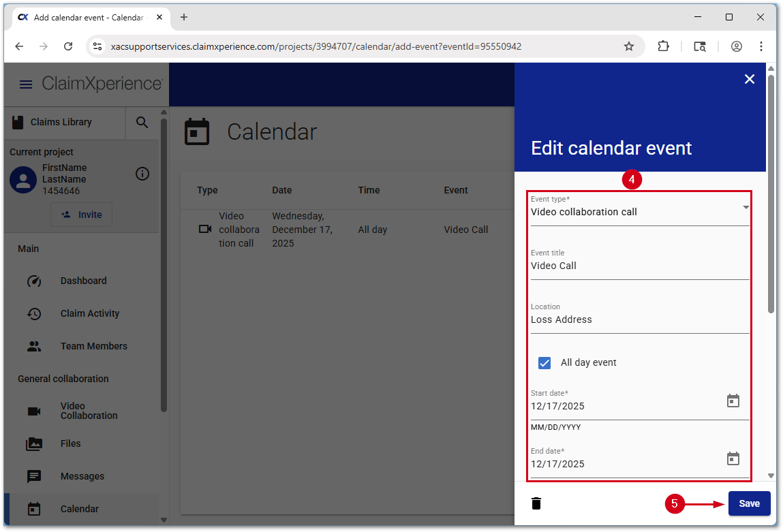Show current project info icon
This screenshot has height=532, width=783.
(x=142, y=174)
